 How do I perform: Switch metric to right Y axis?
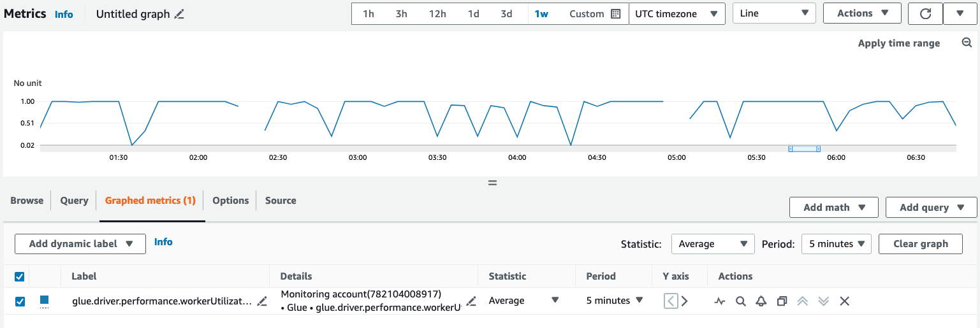[x=685, y=301]
